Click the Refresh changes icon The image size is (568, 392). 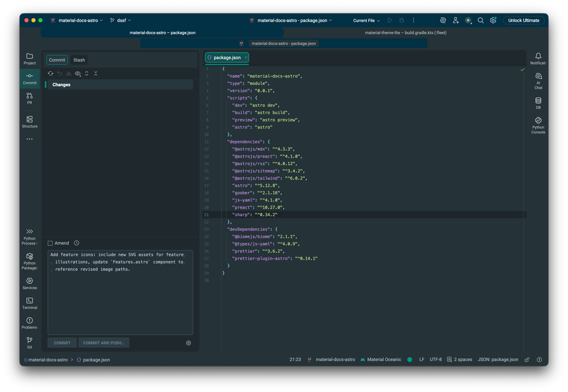pos(50,74)
